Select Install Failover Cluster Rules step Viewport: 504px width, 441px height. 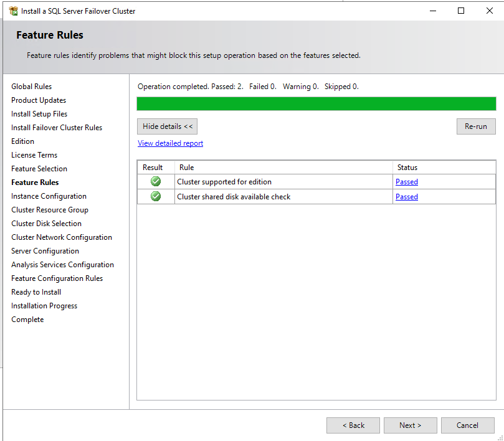(x=57, y=128)
